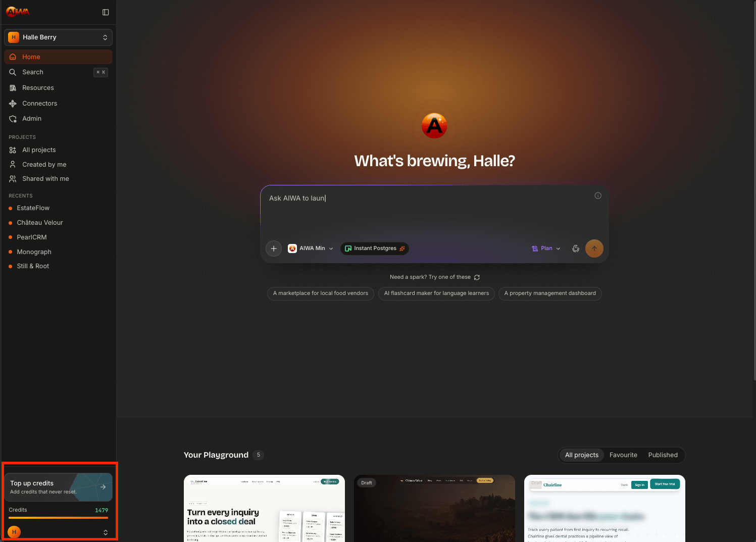Open the Halle Berry workspace switcher
This screenshot has width=756, height=542.
tap(58, 37)
